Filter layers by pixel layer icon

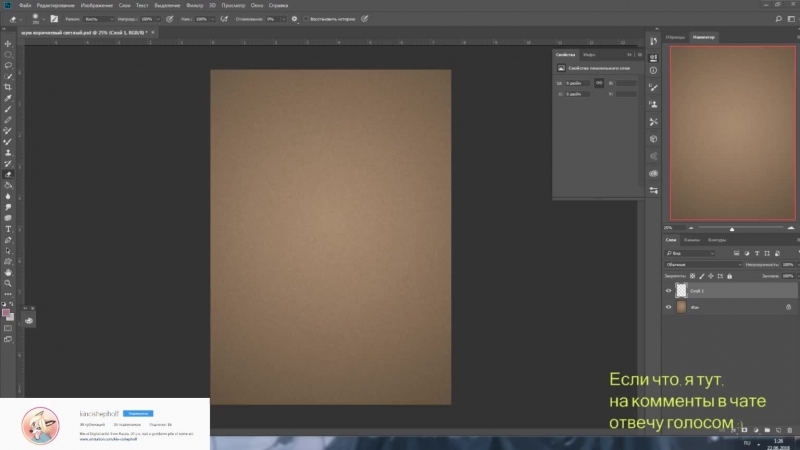coord(736,253)
